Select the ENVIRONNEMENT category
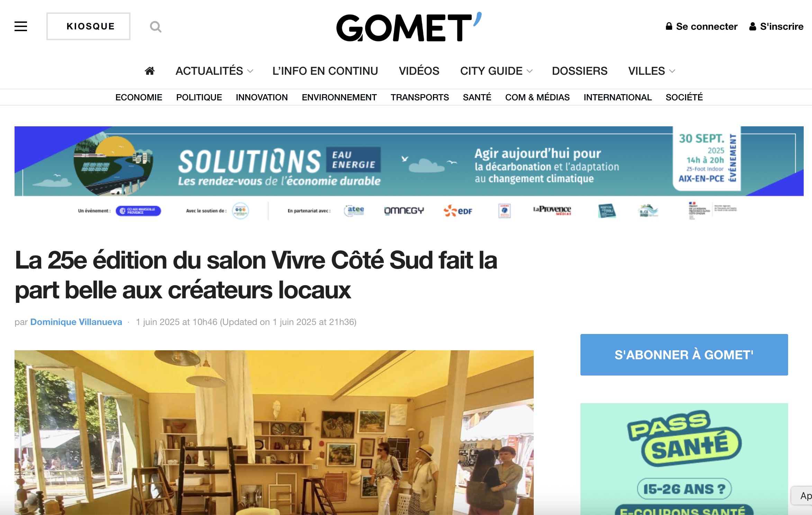The image size is (812, 515). click(x=339, y=97)
